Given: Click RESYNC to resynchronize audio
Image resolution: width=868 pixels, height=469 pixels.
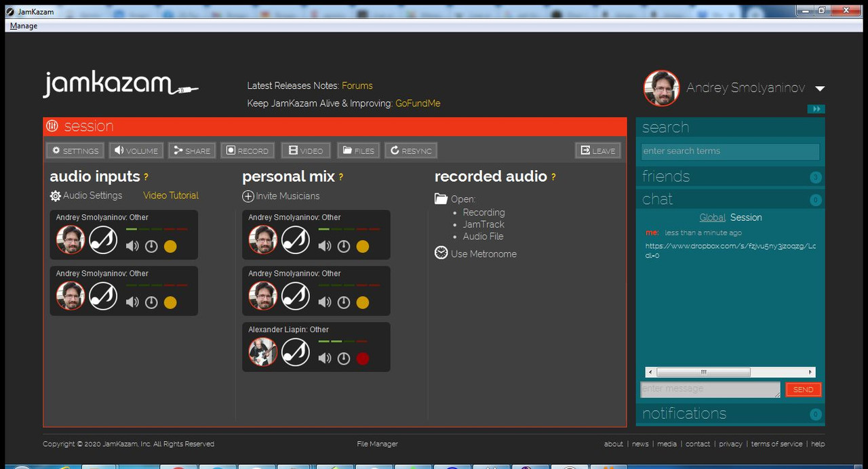Looking at the screenshot, I should tap(411, 150).
